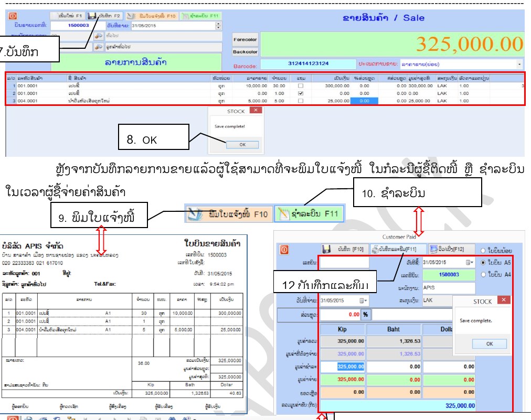Click the second customer search magnifier icon
The image size is (531, 420).
tap(98, 47)
